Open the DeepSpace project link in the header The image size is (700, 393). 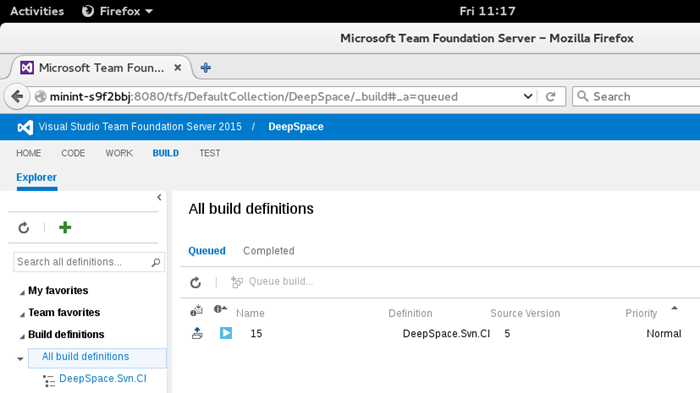pos(296,127)
